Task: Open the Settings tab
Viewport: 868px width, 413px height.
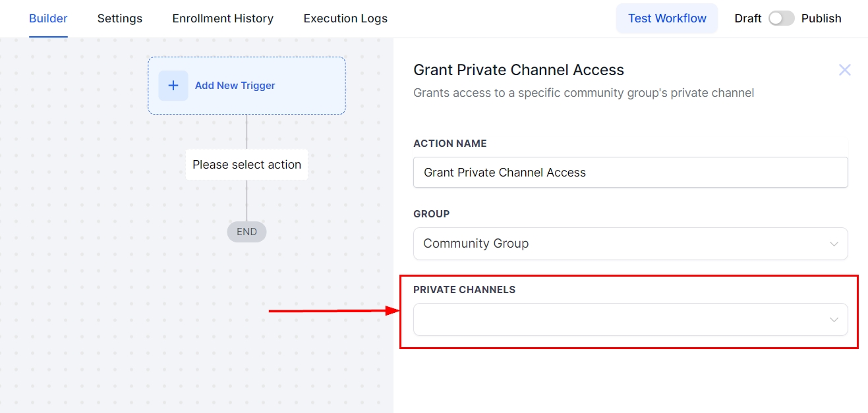Action: 120,18
